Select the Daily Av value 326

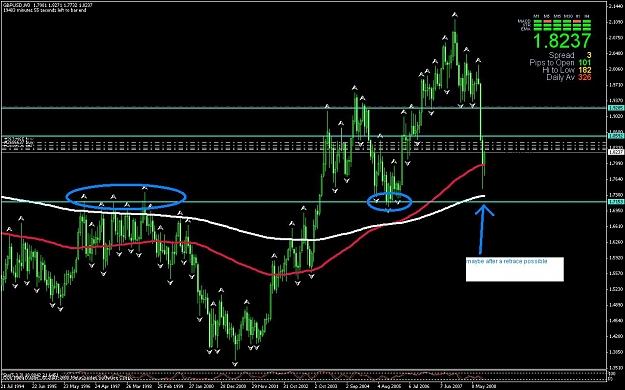pos(585,77)
